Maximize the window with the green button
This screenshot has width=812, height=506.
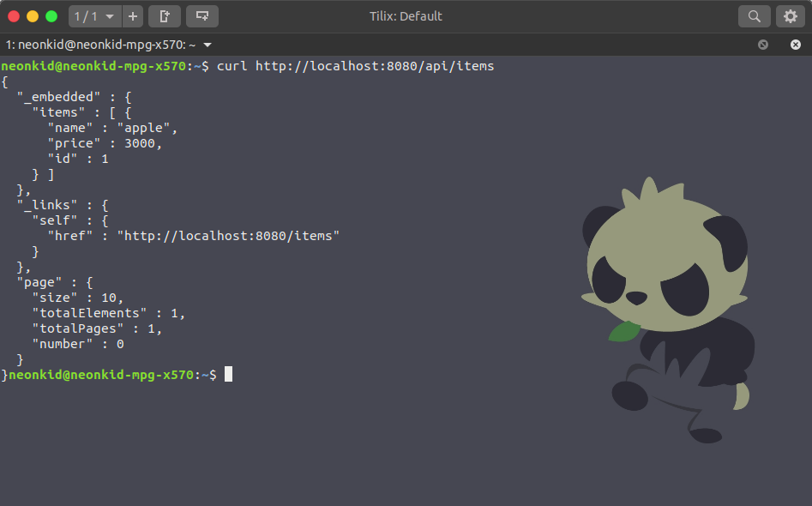pyautogui.click(x=51, y=16)
